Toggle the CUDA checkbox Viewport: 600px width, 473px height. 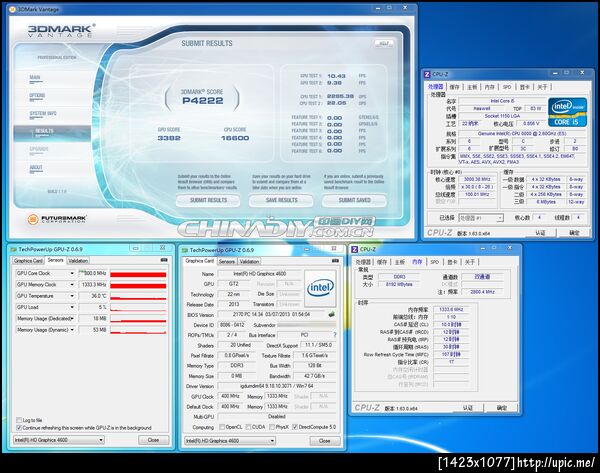pos(248,427)
